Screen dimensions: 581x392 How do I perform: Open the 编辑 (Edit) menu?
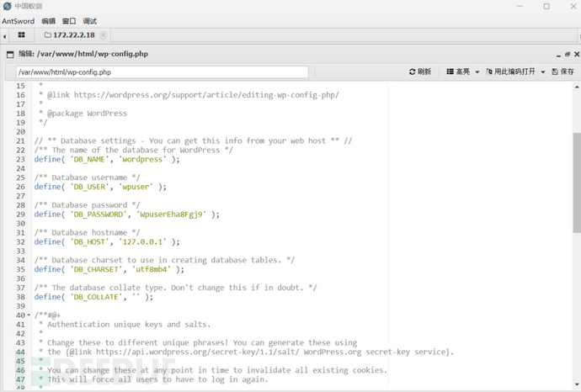tap(49, 21)
